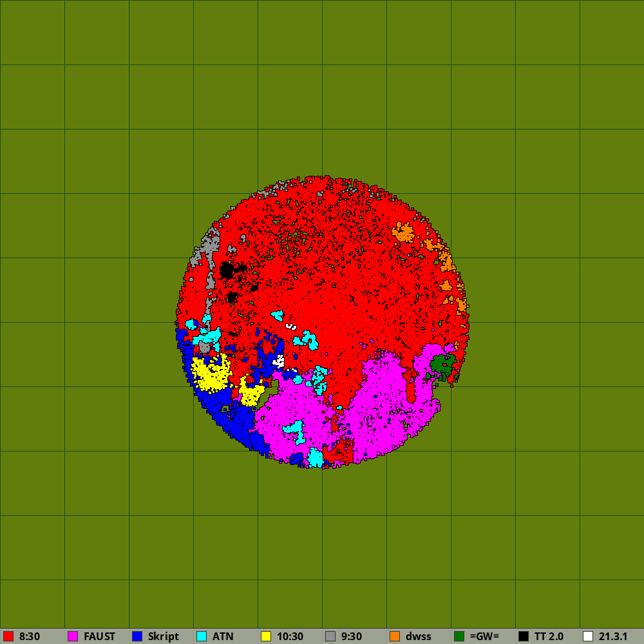
Task: Click the red 8:30 legend swatch
Action: coord(8,636)
